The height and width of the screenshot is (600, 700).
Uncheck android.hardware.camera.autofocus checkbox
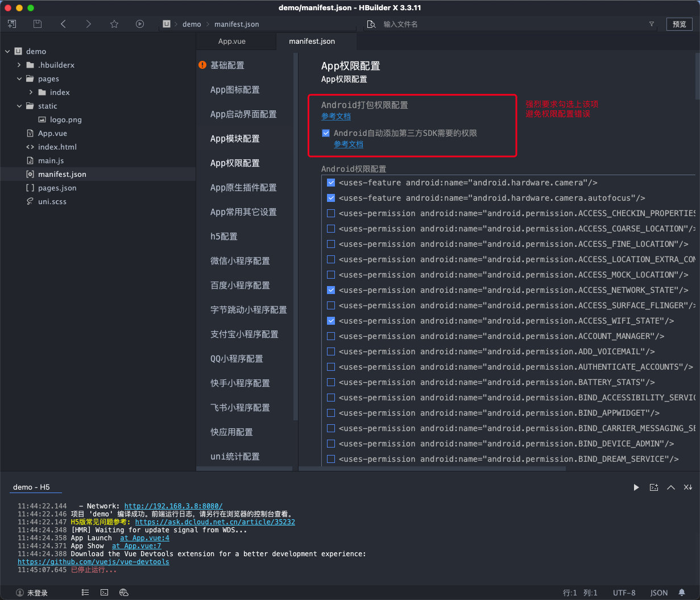331,198
